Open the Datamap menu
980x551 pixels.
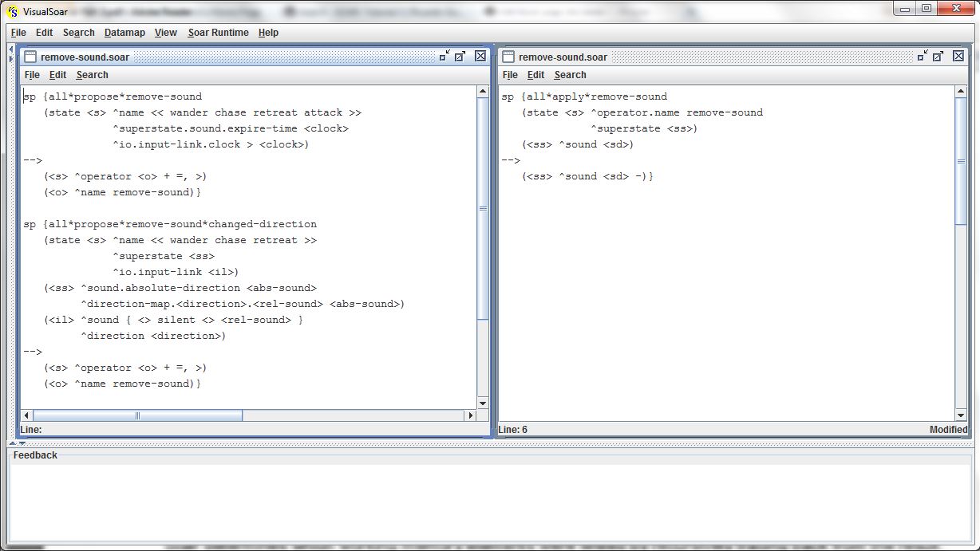click(x=124, y=33)
